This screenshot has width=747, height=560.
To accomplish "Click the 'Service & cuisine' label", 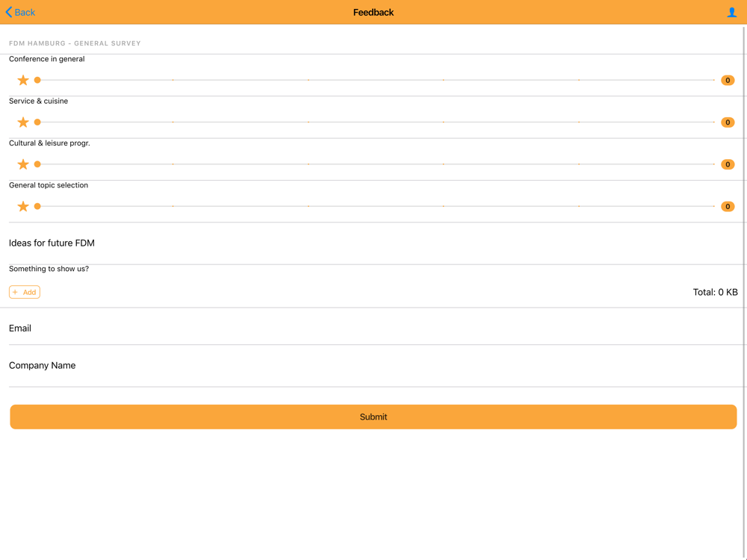I will [38, 101].
